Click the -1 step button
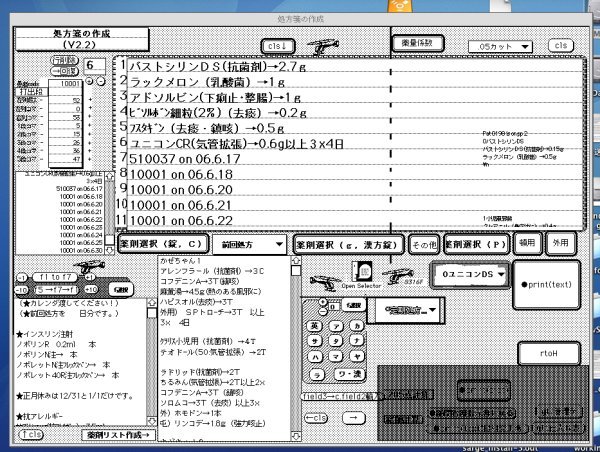Image resolution: width=600 pixels, height=452 pixels. click(22, 278)
